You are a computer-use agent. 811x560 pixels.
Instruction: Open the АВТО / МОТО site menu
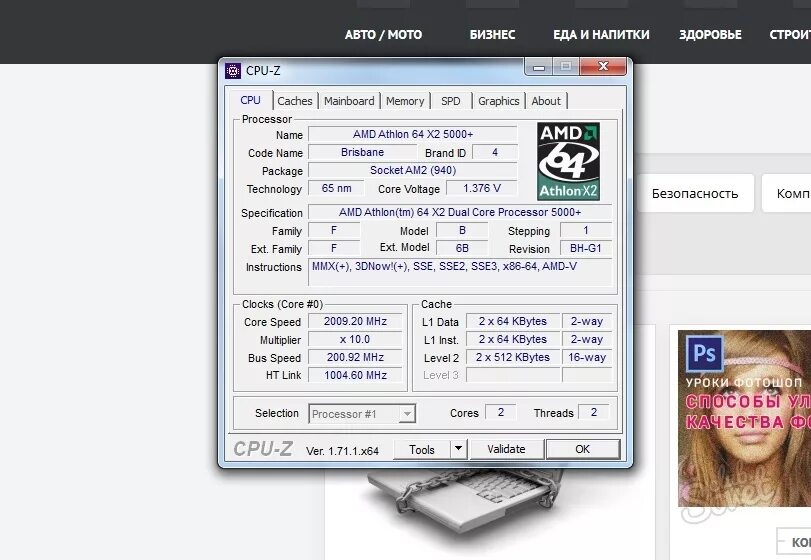point(383,35)
